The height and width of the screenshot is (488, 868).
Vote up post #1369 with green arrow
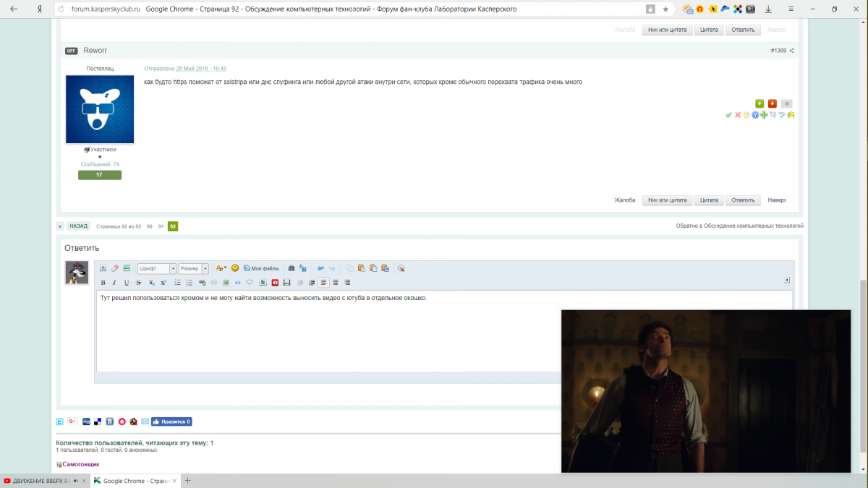[x=759, y=103]
